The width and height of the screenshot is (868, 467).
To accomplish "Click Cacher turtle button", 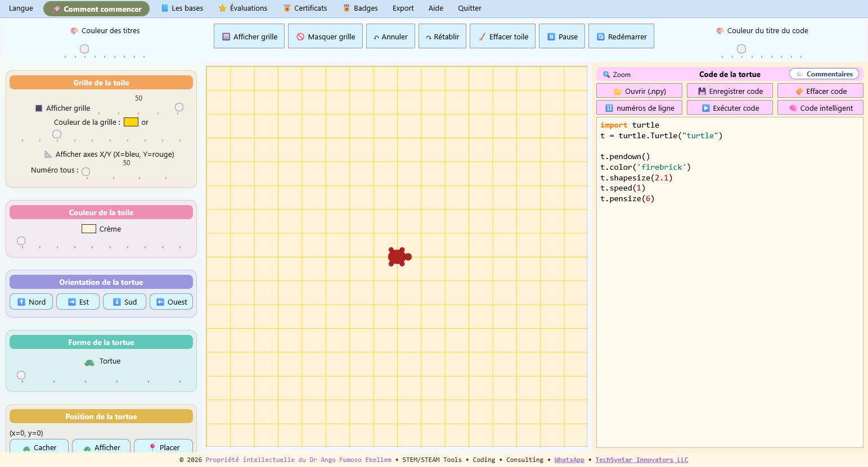I will [39, 447].
